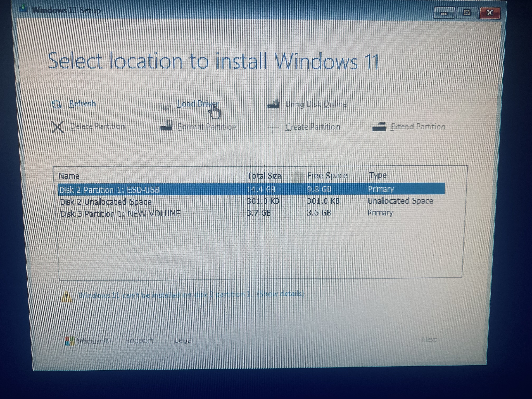The height and width of the screenshot is (399, 532).
Task: Select Bring Disk Online option
Action: click(316, 104)
